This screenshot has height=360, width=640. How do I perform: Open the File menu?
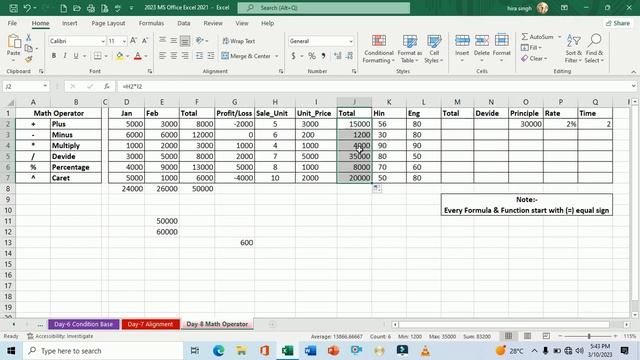tap(12, 23)
